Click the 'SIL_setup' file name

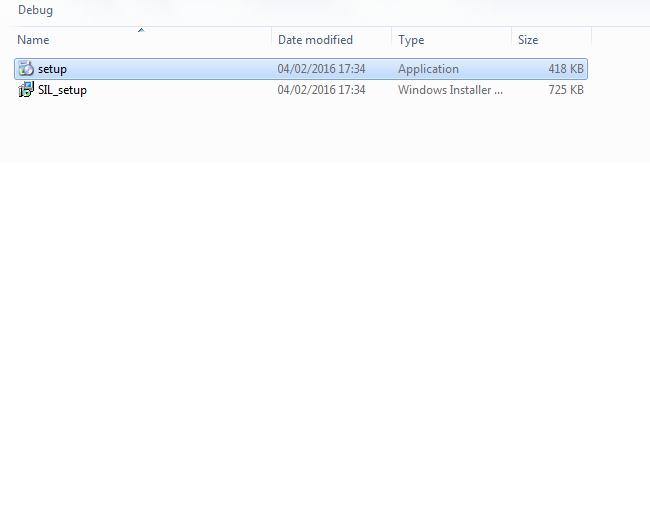(x=62, y=90)
